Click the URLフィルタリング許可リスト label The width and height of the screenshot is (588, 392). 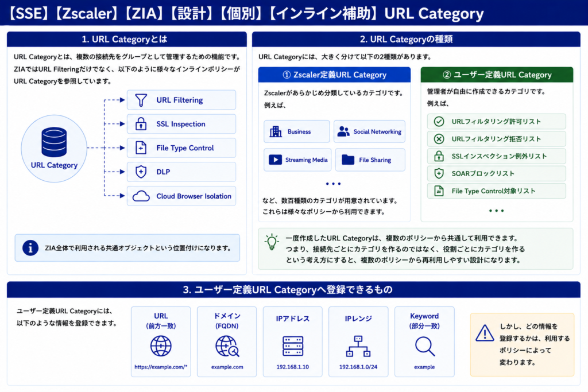pyautogui.click(x=496, y=122)
